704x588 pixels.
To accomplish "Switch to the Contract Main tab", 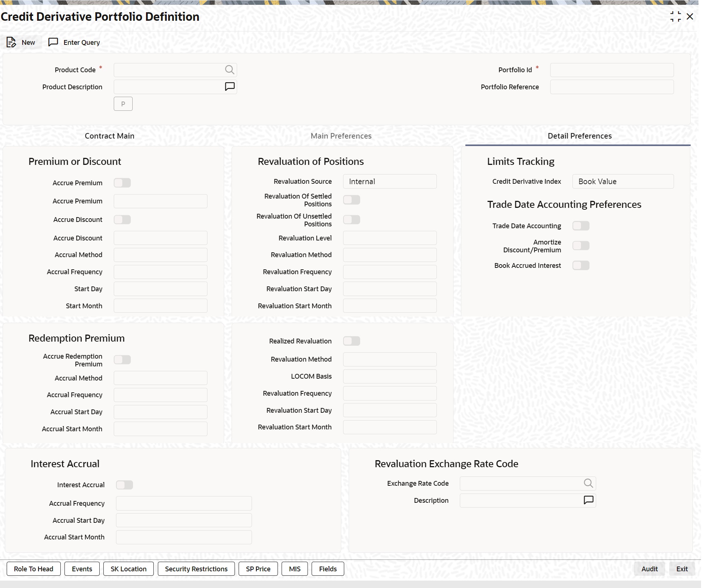I will (109, 136).
